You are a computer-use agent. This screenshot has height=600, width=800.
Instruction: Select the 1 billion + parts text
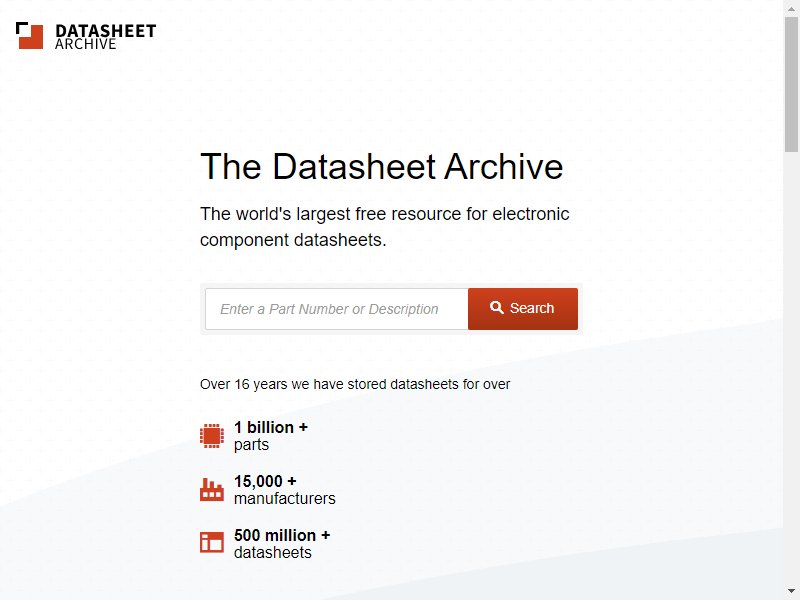pos(271,436)
